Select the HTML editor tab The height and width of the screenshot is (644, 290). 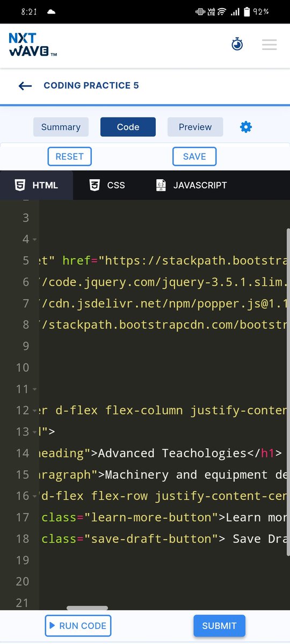pyautogui.click(x=37, y=185)
